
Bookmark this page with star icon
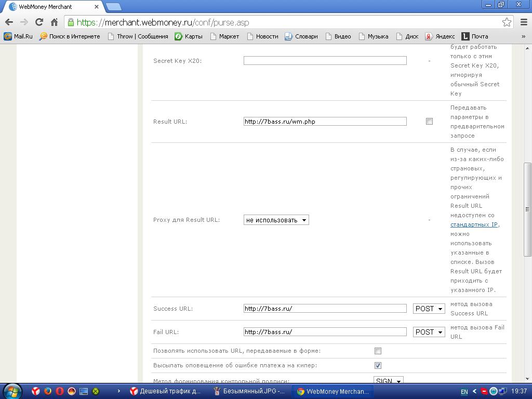(x=507, y=22)
